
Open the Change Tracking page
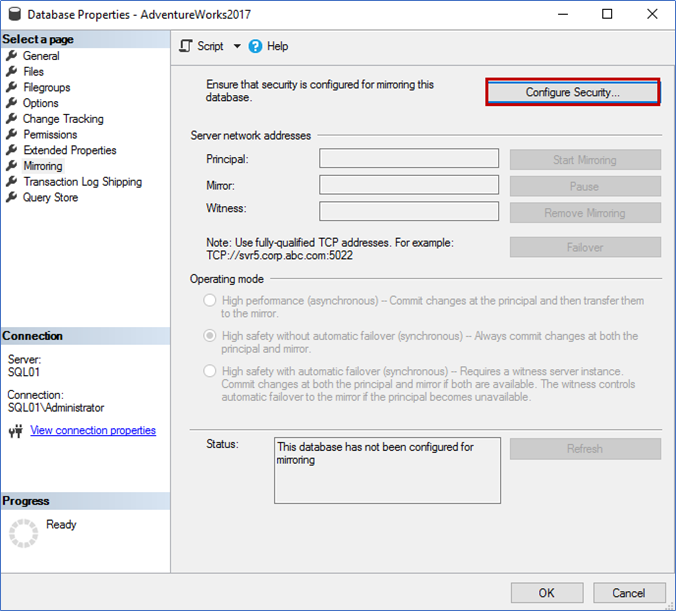pos(63,119)
